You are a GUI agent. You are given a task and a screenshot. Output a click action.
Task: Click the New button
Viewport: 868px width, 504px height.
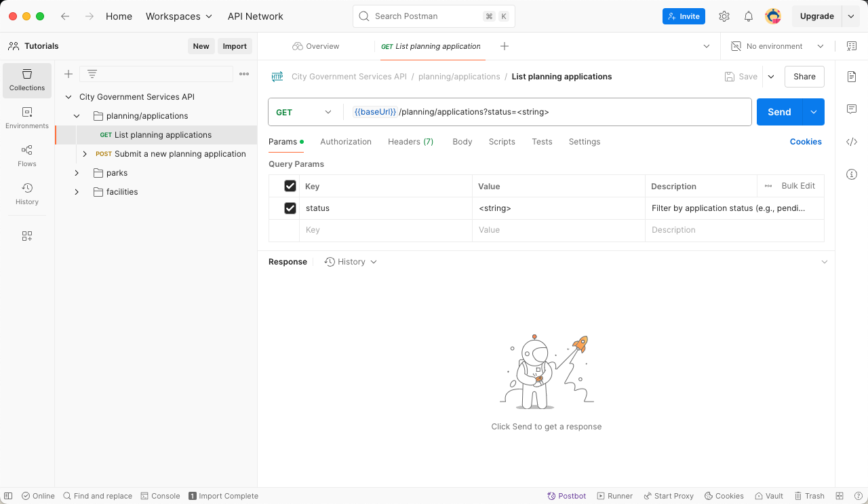coord(201,46)
